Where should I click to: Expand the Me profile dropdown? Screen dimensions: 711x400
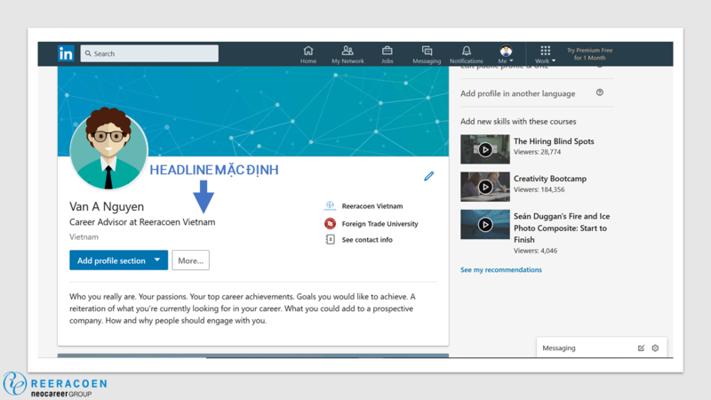pyautogui.click(x=506, y=54)
